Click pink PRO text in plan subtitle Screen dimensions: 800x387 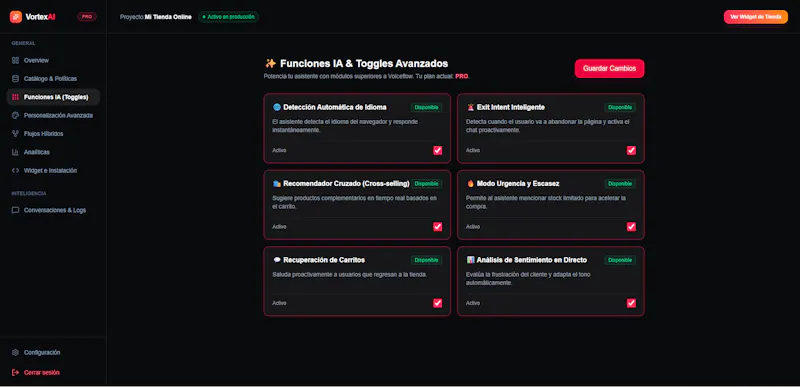pyautogui.click(x=461, y=76)
